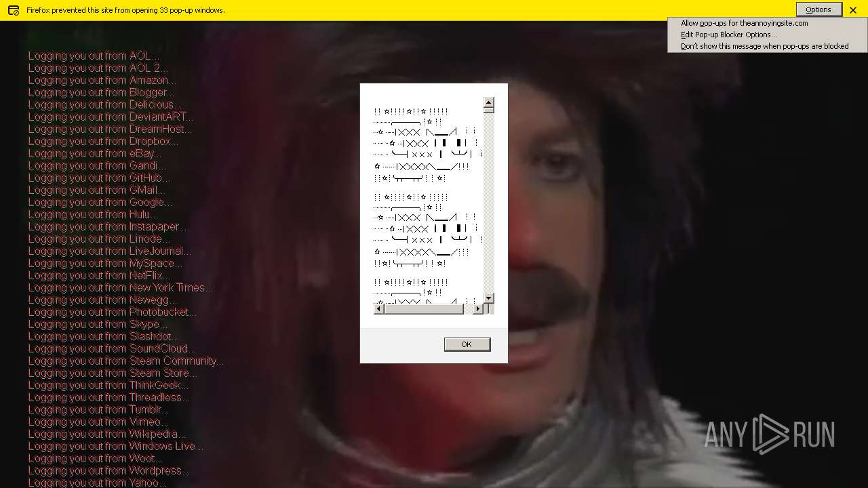Click the dialog's vertical scrollbar track
868x488 pixels.
[x=488, y=203]
